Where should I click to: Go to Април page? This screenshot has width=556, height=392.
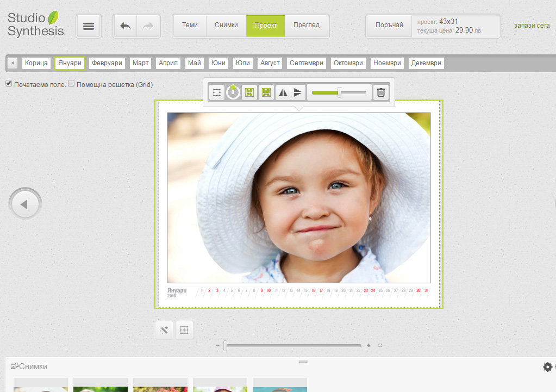[x=168, y=63]
